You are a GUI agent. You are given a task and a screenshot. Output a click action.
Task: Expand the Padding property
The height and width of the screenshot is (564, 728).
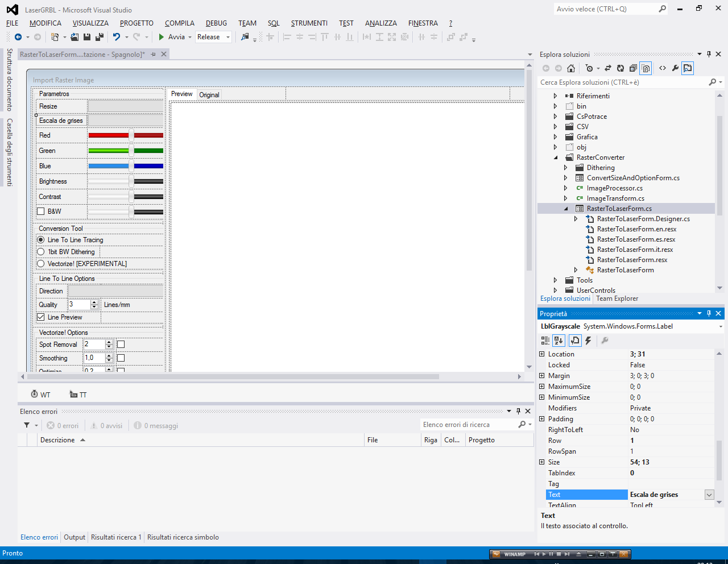coord(542,419)
